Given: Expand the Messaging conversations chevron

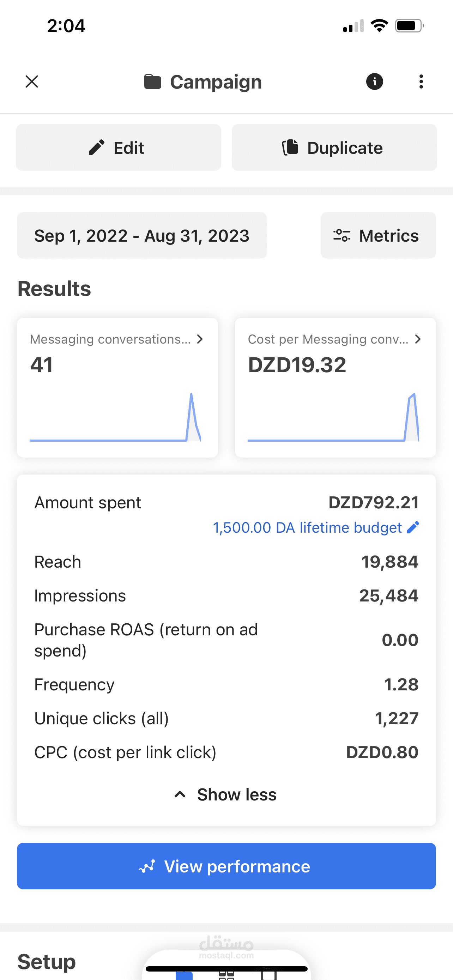Looking at the screenshot, I should click(x=200, y=339).
